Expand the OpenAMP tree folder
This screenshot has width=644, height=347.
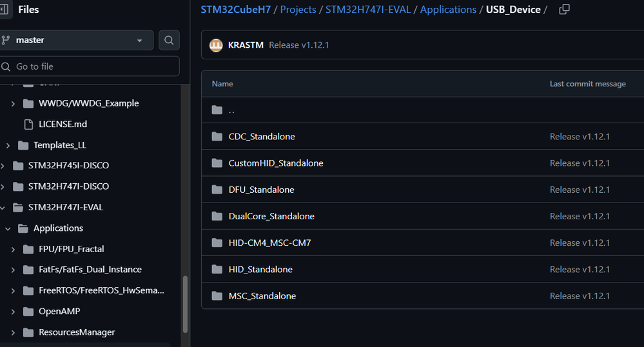(13, 312)
